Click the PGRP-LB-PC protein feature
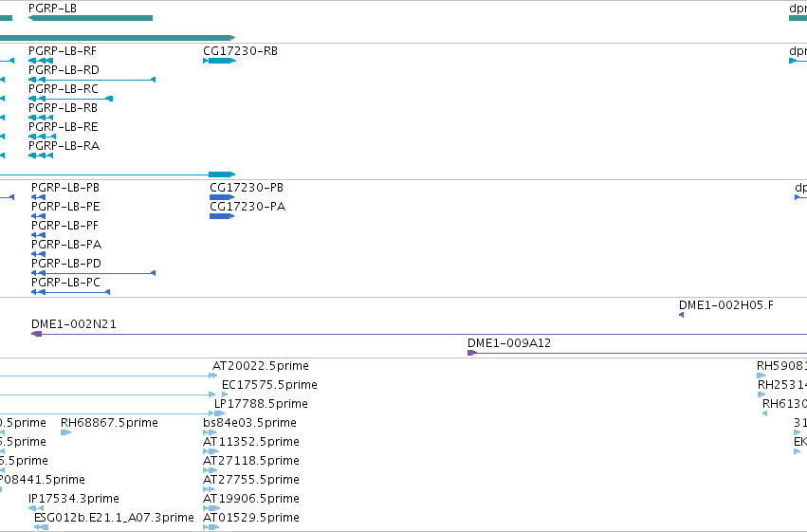Image resolution: width=807 pixels, height=532 pixels. tap(70, 292)
